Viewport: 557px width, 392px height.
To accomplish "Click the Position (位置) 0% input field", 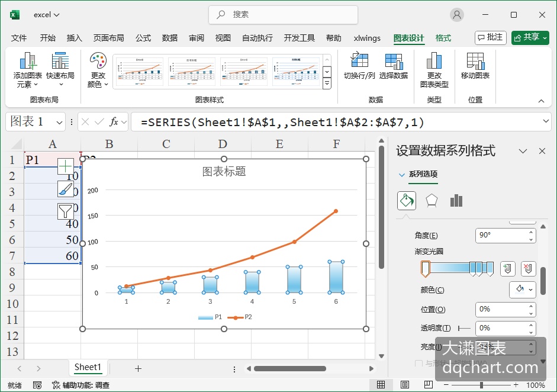I will [x=505, y=310].
